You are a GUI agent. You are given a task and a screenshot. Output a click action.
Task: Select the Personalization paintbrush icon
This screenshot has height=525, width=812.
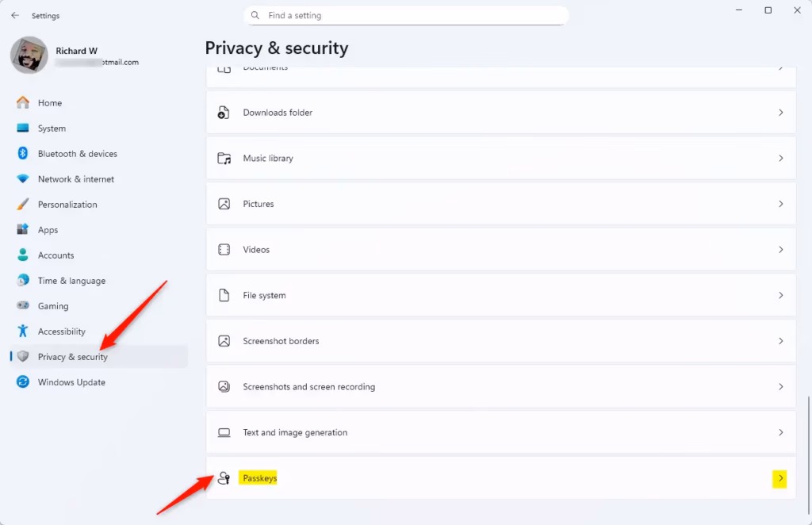click(25, 204)
